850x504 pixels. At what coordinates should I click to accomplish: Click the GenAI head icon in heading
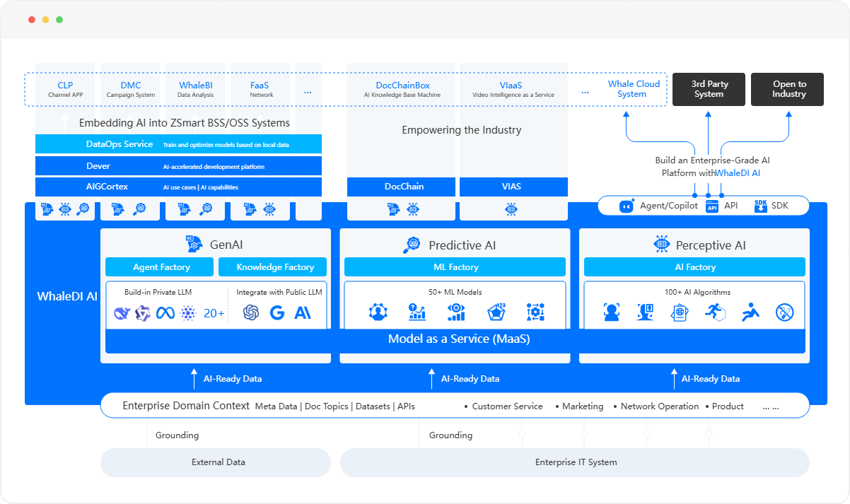click(x=194, y=244)
